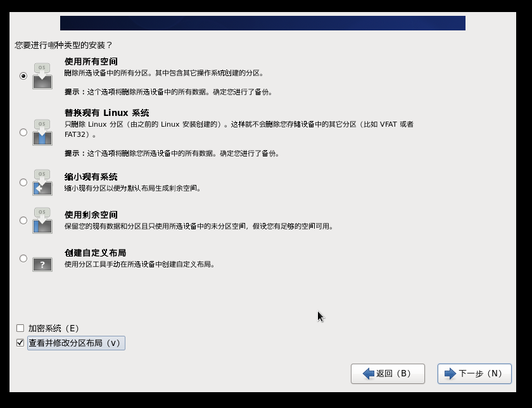Click the 替换现有 Linux 系统 disk icon

point(42,132)
